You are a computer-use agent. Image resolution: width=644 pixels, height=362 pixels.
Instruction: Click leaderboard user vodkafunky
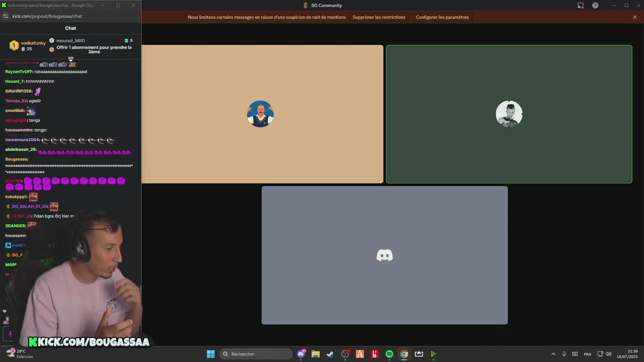[x=33, y=43]
